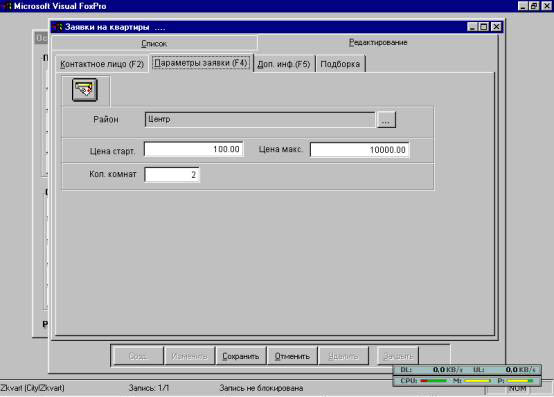The width and height of the screenshot is (554, 397).
Task: Minimize the Microsoft Visual FoxPro main window
Action: [523, 6]
